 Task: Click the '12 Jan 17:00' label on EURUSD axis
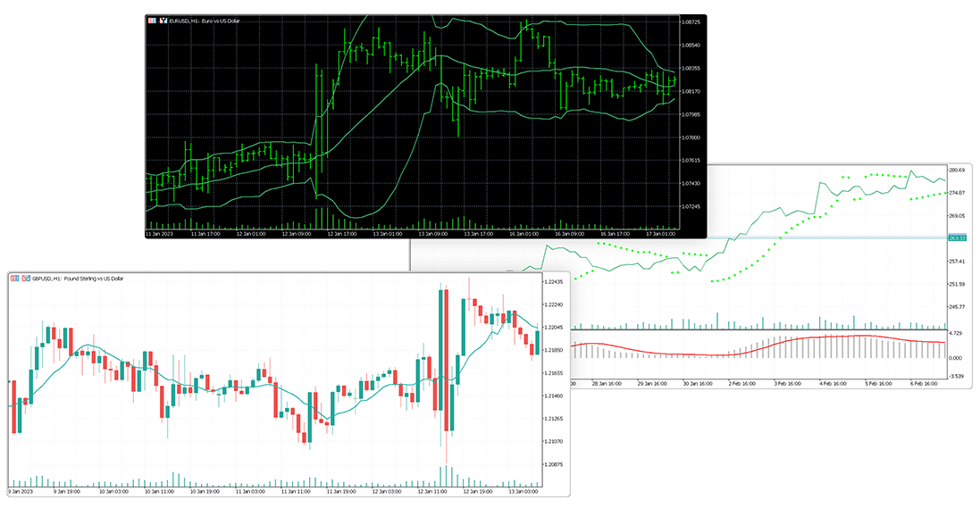[x=342, y=234]
